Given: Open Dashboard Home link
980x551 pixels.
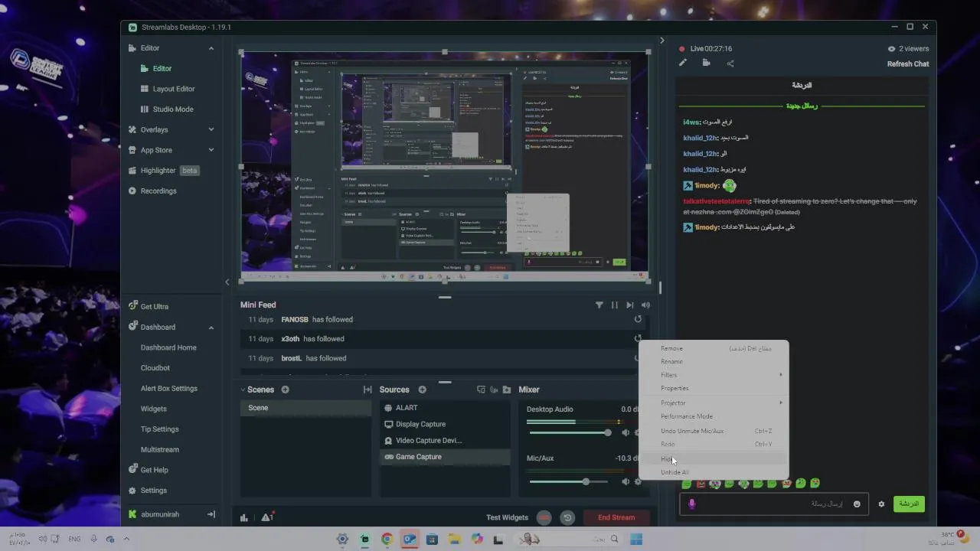Looking at the screenshot, I should coord(168,347).
